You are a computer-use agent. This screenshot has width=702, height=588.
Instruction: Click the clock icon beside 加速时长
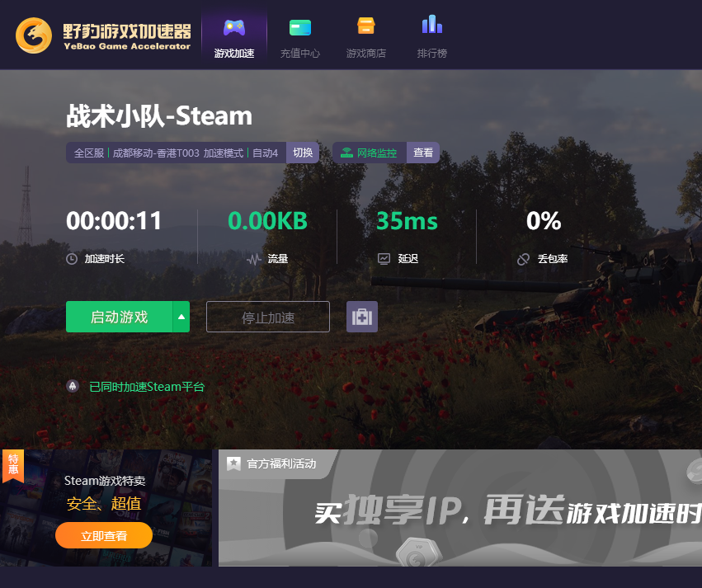pos(72,259)
